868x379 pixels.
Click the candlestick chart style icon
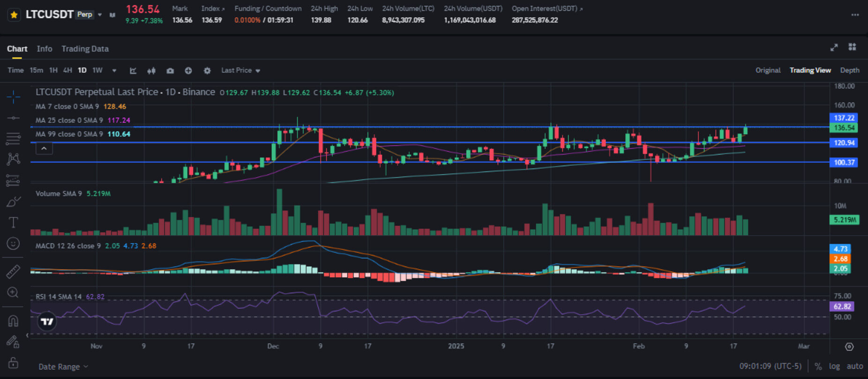pyautogui.click(x=151, y=71)
